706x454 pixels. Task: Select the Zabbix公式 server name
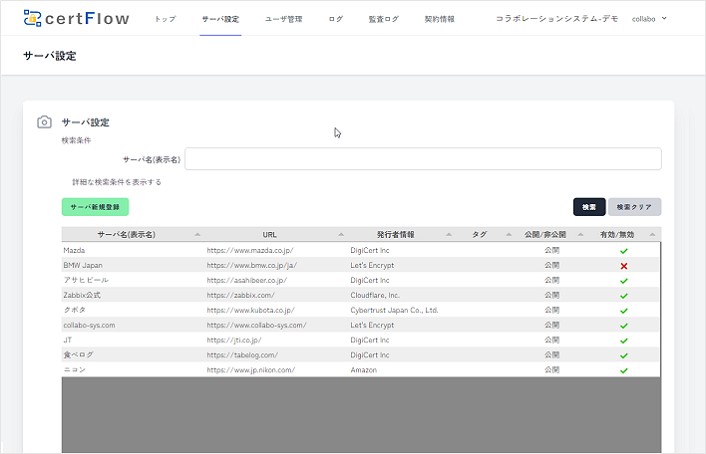point(82,295)
